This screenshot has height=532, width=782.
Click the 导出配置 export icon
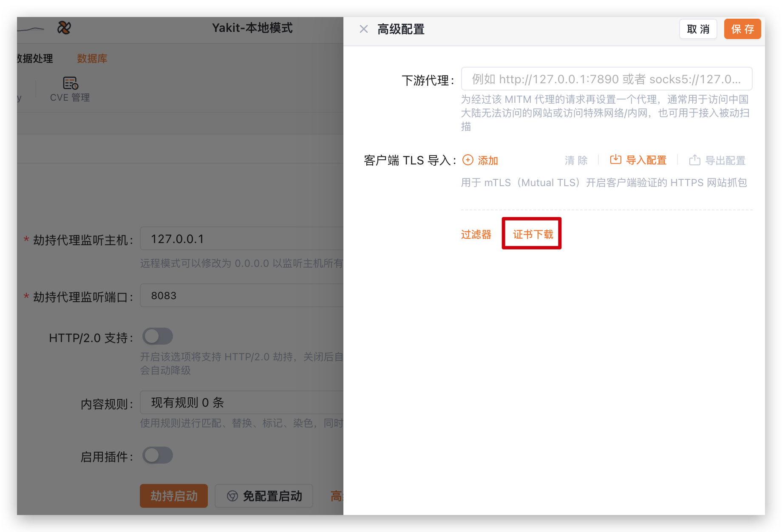coord(694,160)
